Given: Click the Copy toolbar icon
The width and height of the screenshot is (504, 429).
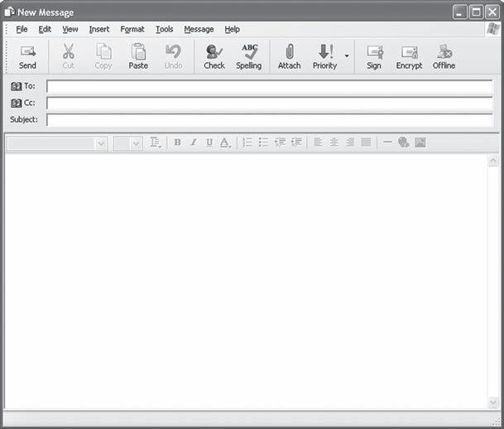Looking at the screenshot, I should [103, 51].
